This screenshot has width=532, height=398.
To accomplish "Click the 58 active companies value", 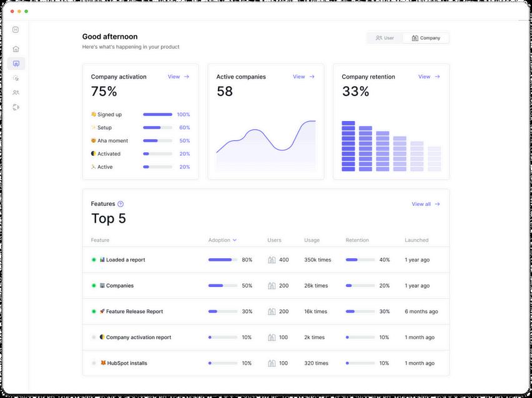I will [x=225, y=92].
